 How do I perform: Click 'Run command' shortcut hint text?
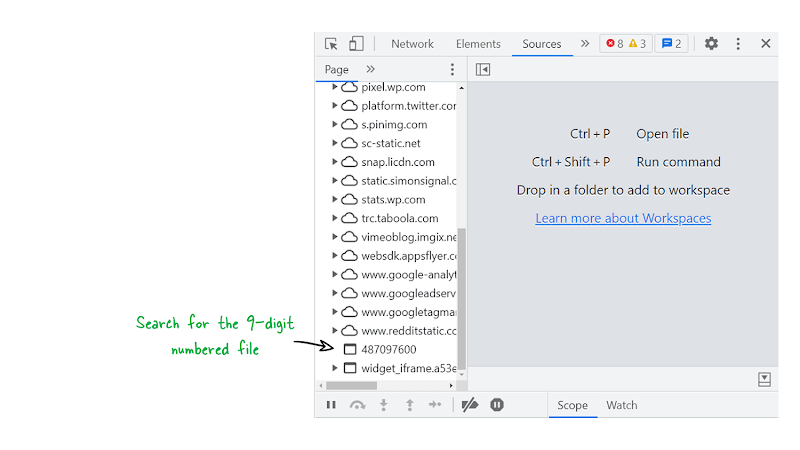click(679, 162)
